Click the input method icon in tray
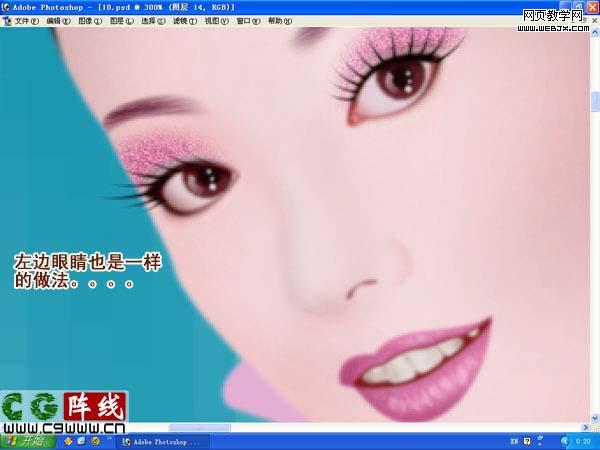Image resolution: width=600 pixels, height=450 pixels. tap(514, 441)
